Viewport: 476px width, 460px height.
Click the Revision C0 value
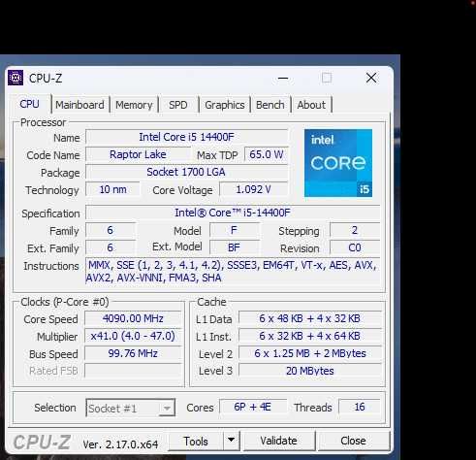pyautogui.click(x=355, y=247)
